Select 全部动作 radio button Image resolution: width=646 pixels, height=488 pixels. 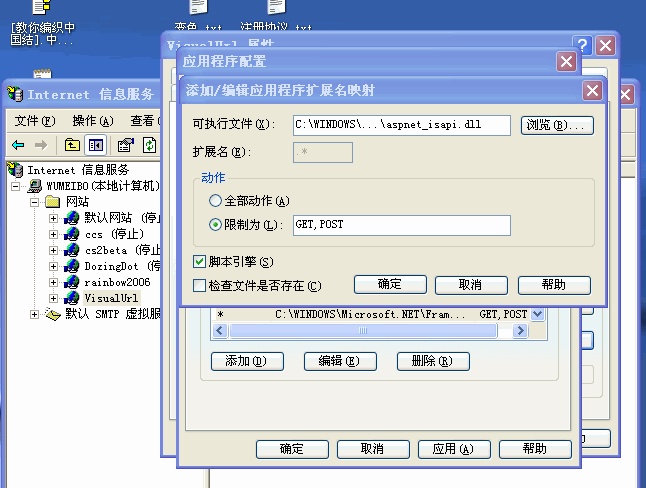coord(215,201)
